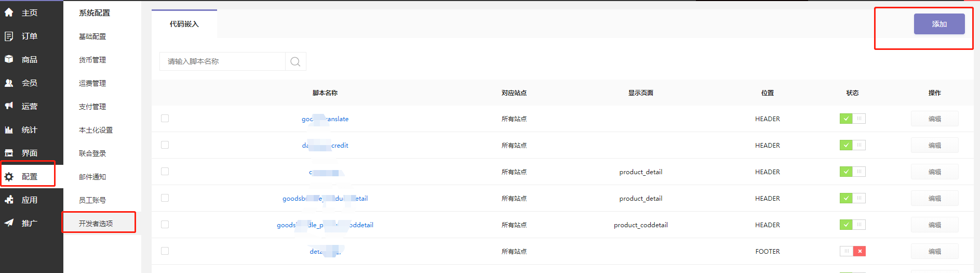
Task: Open the 商品 products box icon
Action: tap(9, 59)
